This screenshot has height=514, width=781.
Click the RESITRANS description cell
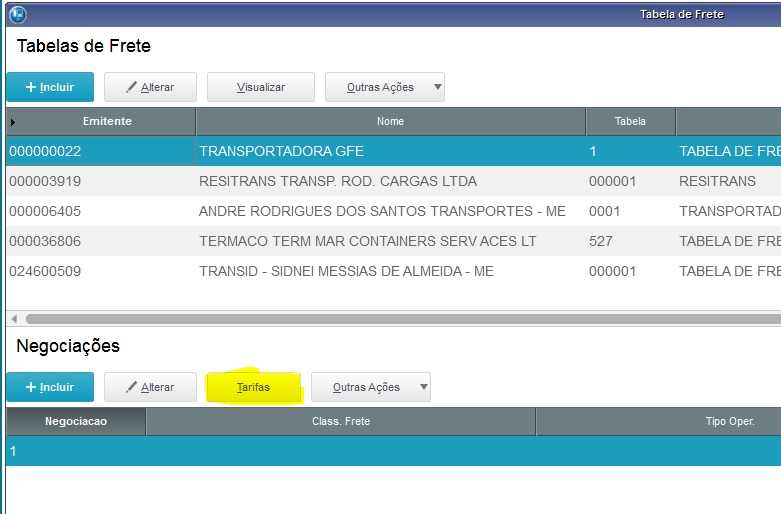[x=728, y=181]
